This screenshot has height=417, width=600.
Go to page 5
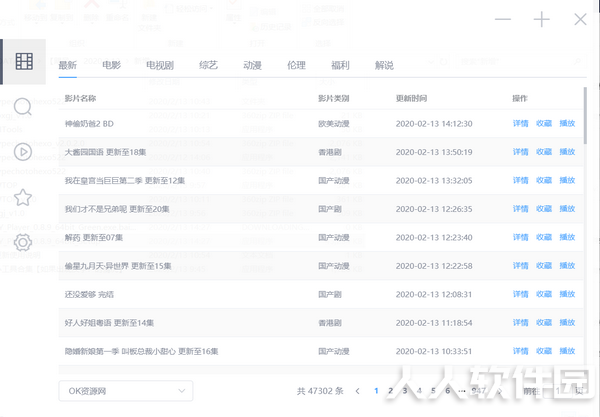(x=433, y=391)
